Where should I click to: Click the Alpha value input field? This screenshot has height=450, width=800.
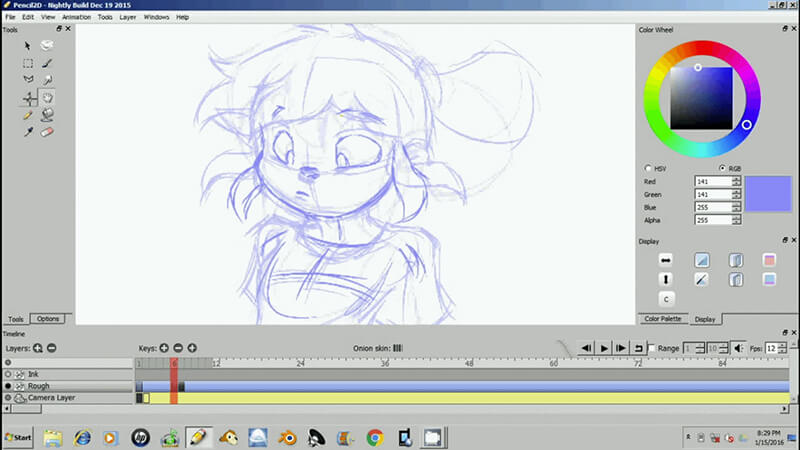click(713, 220)
